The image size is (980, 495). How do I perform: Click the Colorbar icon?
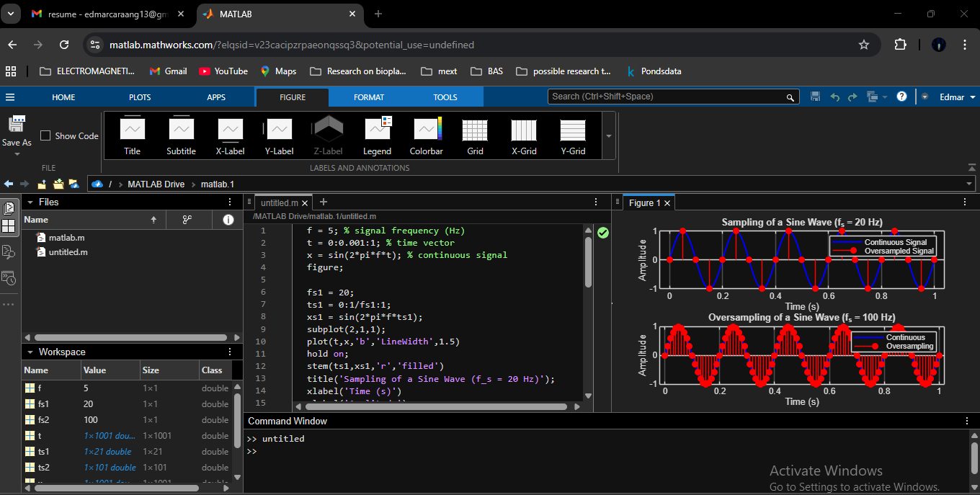coord(426,135)
